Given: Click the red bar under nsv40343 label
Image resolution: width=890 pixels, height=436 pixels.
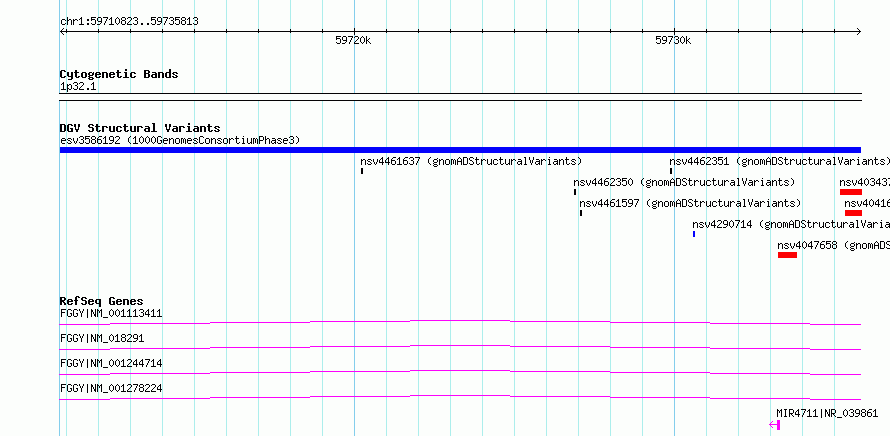Looking at the screenshot, I should tap(851, 192).
